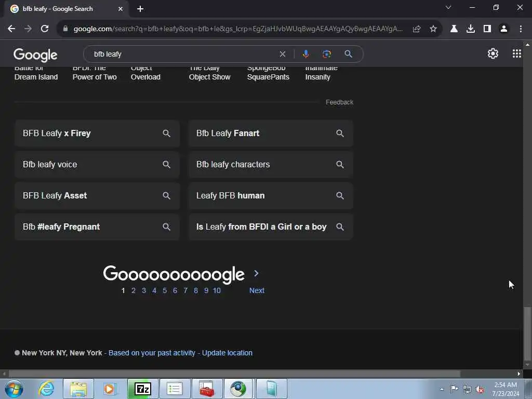
Task: Launch Internet Explorer from the taskbar
Action: click(46, 389)
